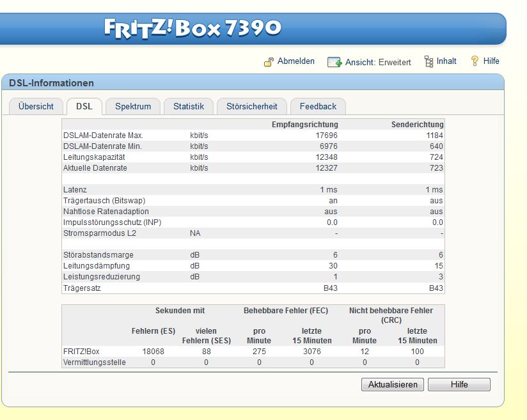
Task: Click the Trägersatz label
Action: pyautogui.click(x=82, y=288)
